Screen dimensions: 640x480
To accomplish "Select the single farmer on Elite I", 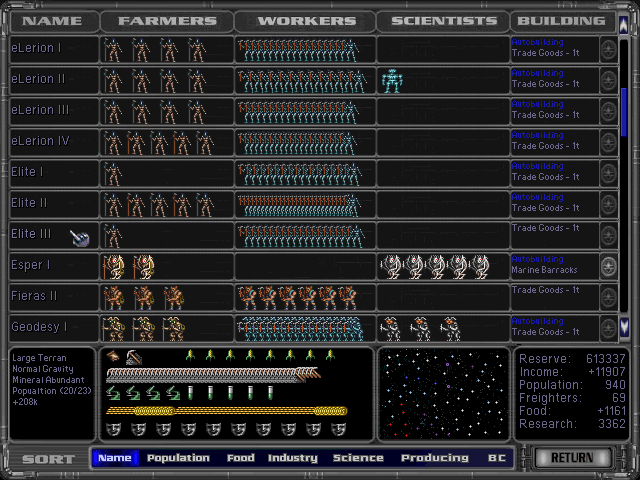I will click(x=113, y=174).
